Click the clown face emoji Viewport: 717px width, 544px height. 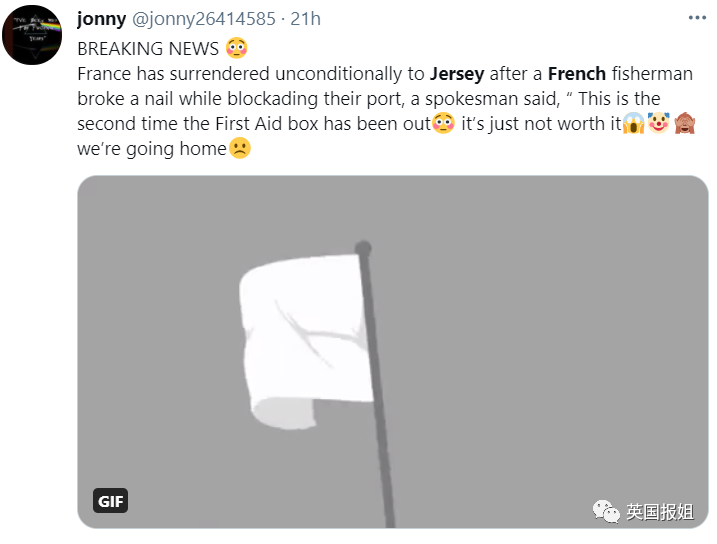(658, 124)
